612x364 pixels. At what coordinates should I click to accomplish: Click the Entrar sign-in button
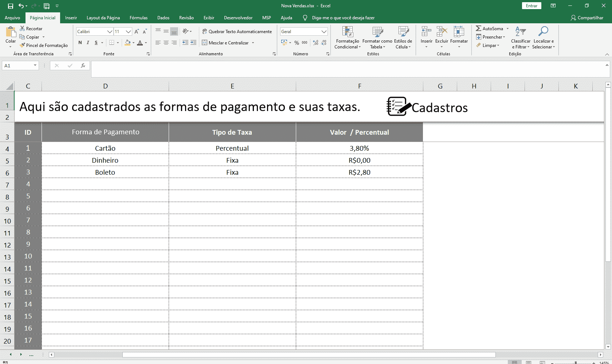[x=531, y=5]
